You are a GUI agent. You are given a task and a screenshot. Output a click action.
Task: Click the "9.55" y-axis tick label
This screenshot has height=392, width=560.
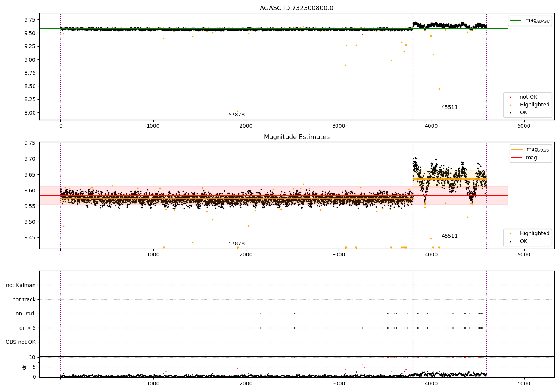point(31,206)
